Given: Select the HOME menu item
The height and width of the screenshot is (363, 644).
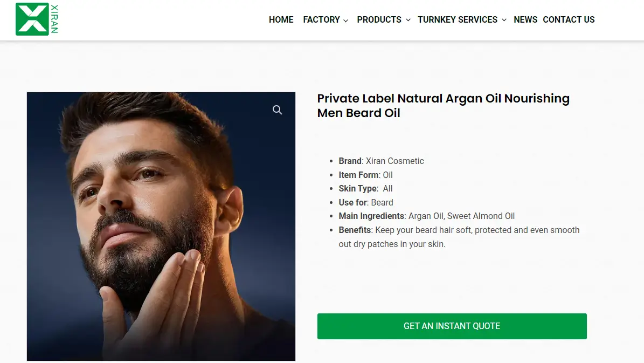Looking at the screenshot, I should [x=281, y=19].
